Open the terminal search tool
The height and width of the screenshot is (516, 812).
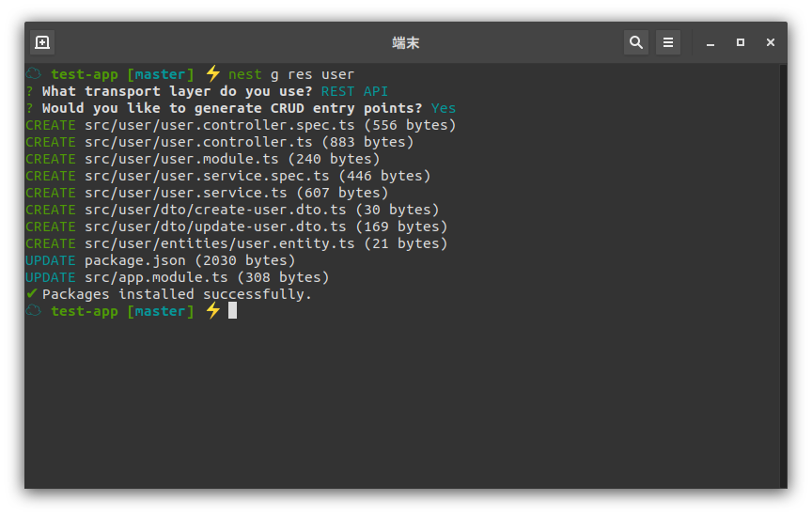pyautogui.click(x=636, y=42)
